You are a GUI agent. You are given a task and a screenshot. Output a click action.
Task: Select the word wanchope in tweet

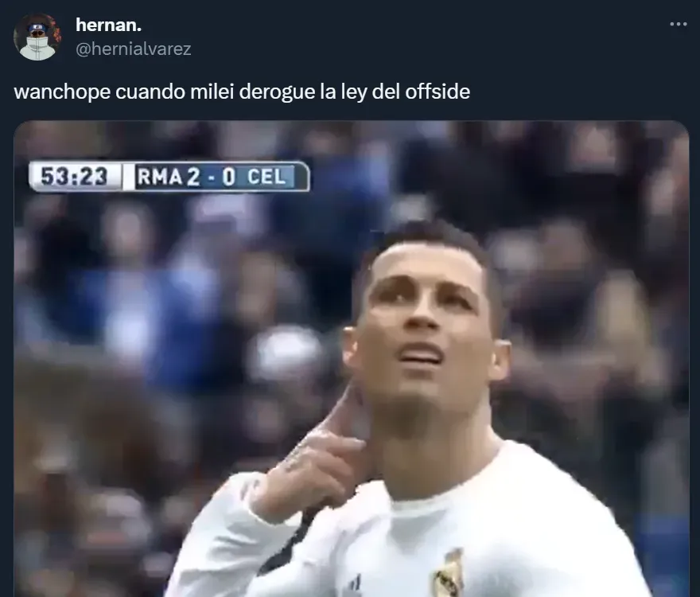pyautogui.click(x=62, y=92)
